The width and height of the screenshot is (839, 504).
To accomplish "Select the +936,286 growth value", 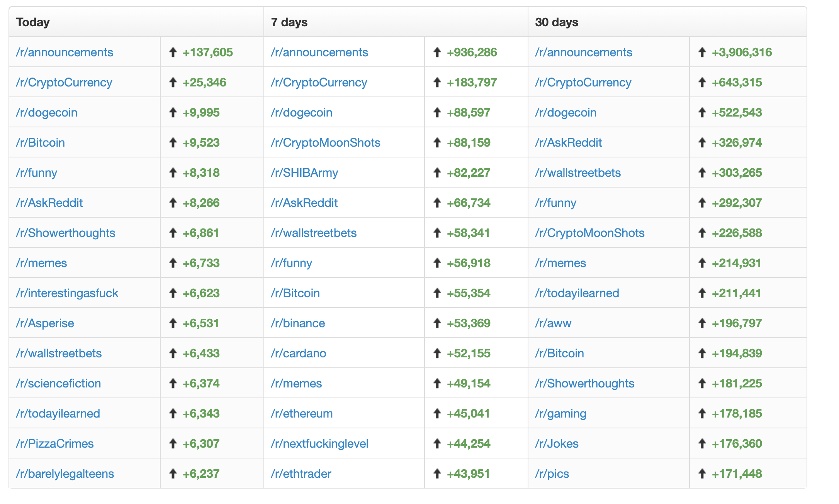I will [x=472, y=52].
